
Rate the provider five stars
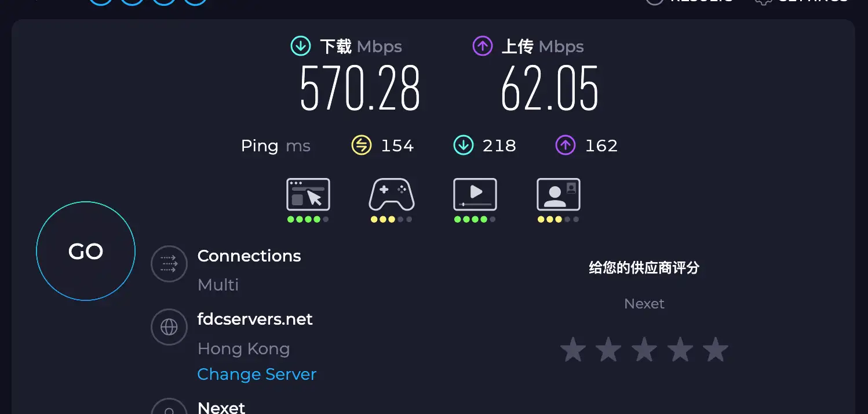pos(716,349)
